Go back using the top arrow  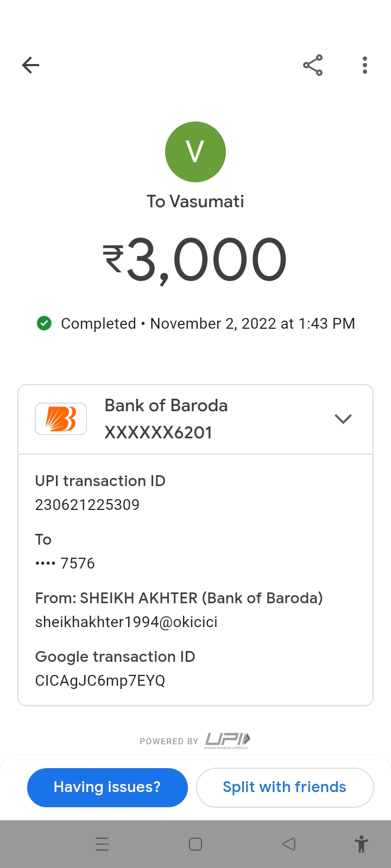(x=31, y=66)
